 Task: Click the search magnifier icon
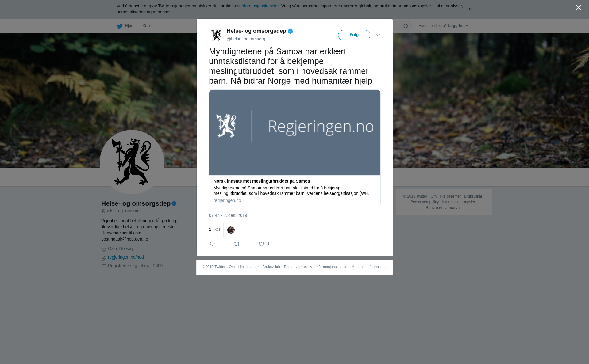pos(406,26)
